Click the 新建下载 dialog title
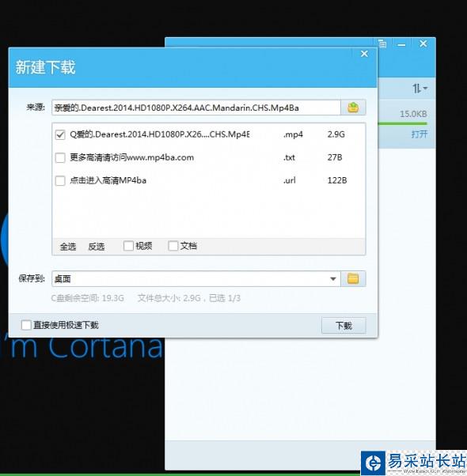This screenshot has width=467, height=476. click(45, 67)
